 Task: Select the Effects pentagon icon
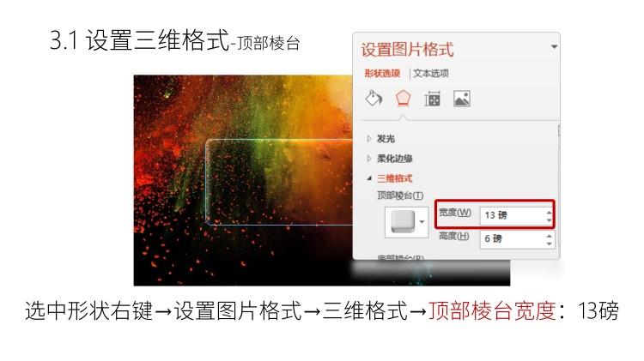[403, 99]
